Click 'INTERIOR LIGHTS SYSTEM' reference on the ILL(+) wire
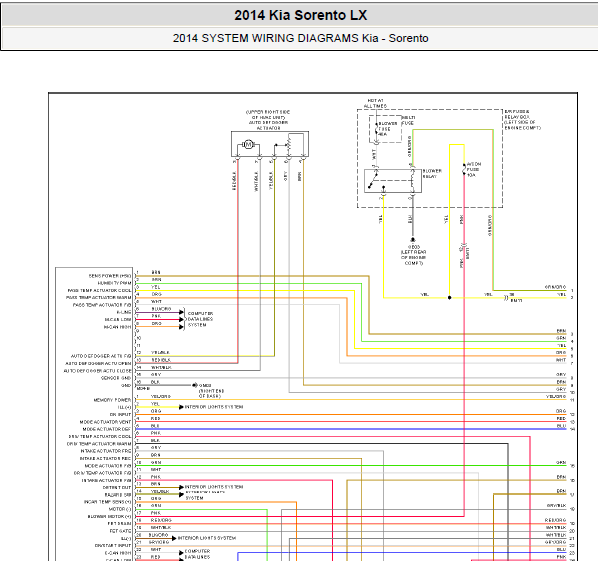 tap(214, 407)
